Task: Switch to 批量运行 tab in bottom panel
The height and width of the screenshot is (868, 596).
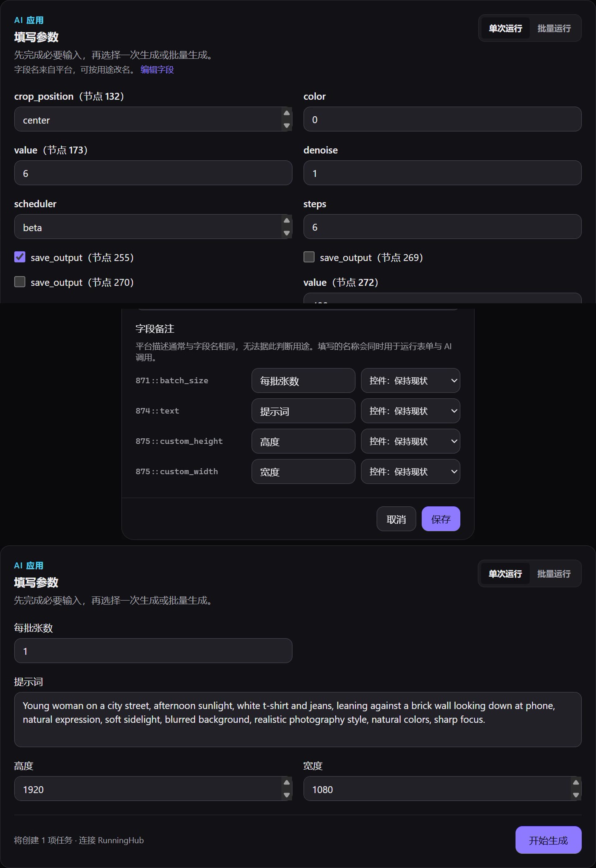Action: (554, 574)
